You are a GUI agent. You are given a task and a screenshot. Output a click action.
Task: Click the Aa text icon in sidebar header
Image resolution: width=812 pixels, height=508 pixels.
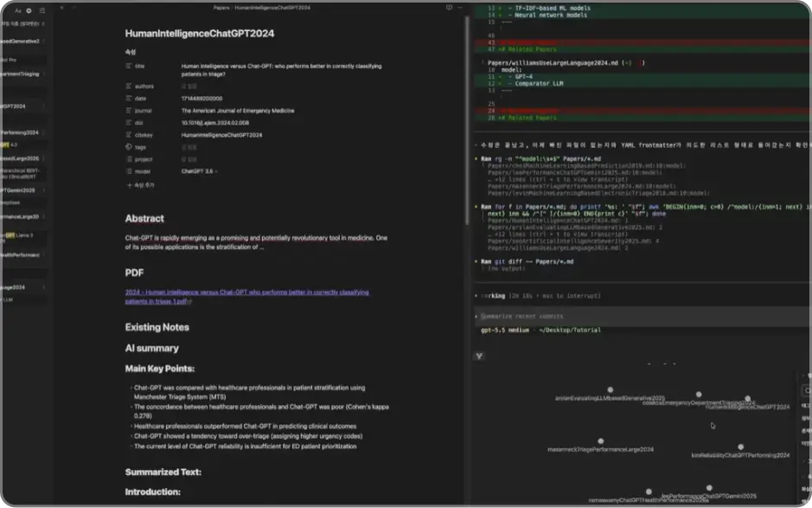coord(17,10)
